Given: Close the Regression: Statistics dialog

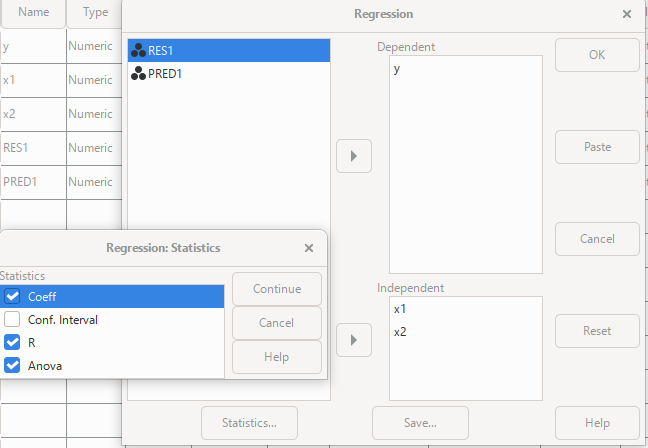Looking at the screenshot, I should tap(309, 248).
